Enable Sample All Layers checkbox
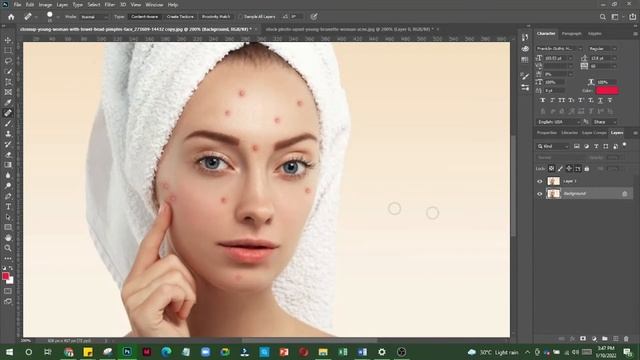 tap(240, 17)
